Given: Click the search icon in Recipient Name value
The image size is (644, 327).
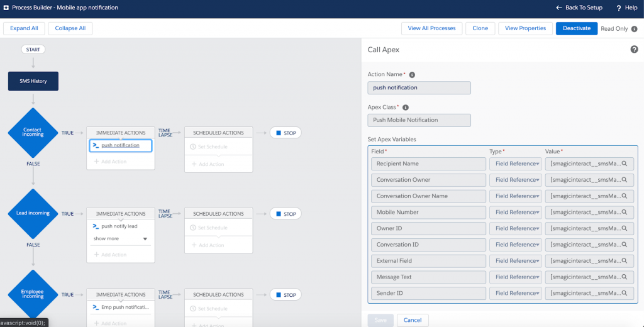Looking at the screenshot, I should (625, 163).
